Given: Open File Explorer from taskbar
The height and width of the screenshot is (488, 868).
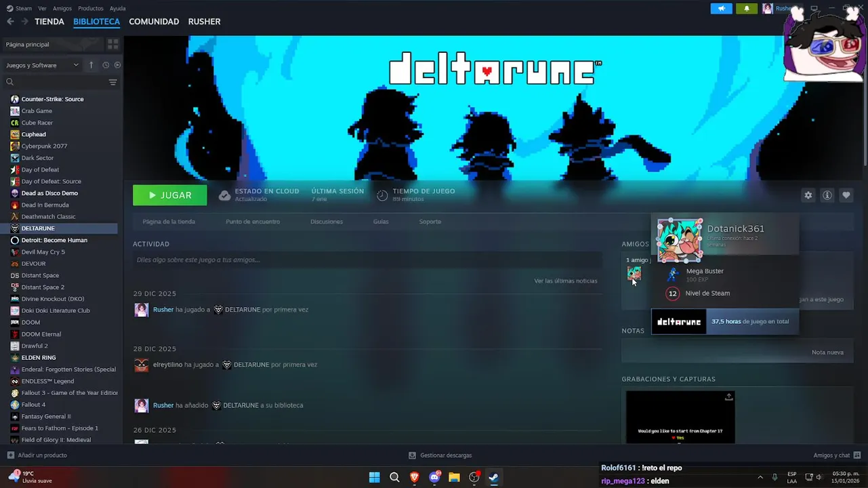Looking at the screenshot, I should 454,477.
